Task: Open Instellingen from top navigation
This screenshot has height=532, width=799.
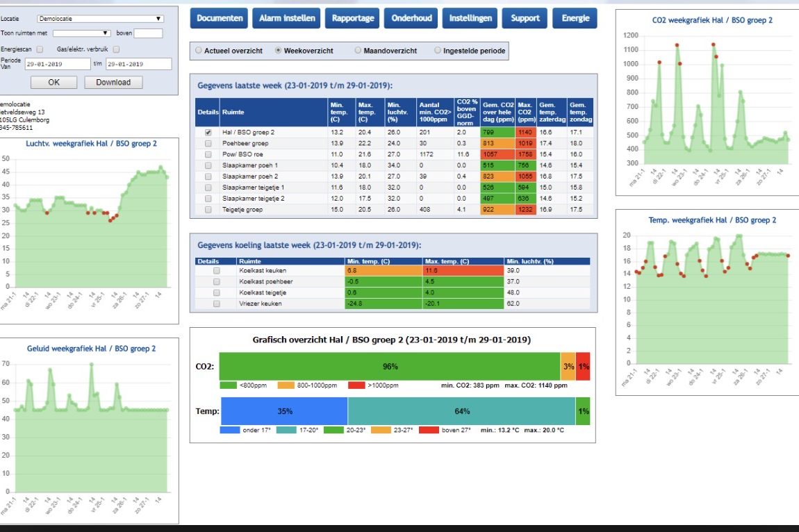Action: tap(470, 19)
